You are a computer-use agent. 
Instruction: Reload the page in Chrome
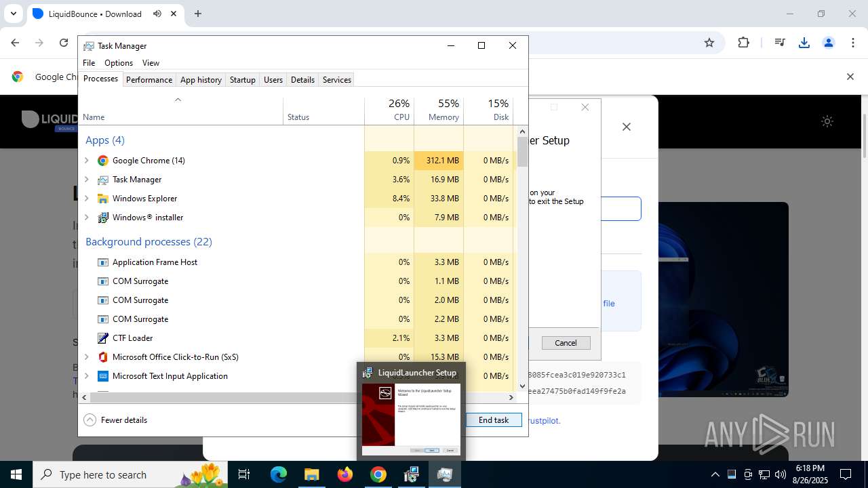coord(64,43)
